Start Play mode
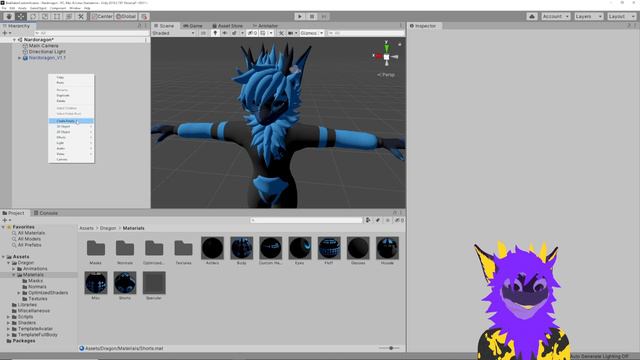The height and width of the screenshot is (360, 640). [300, 16]
